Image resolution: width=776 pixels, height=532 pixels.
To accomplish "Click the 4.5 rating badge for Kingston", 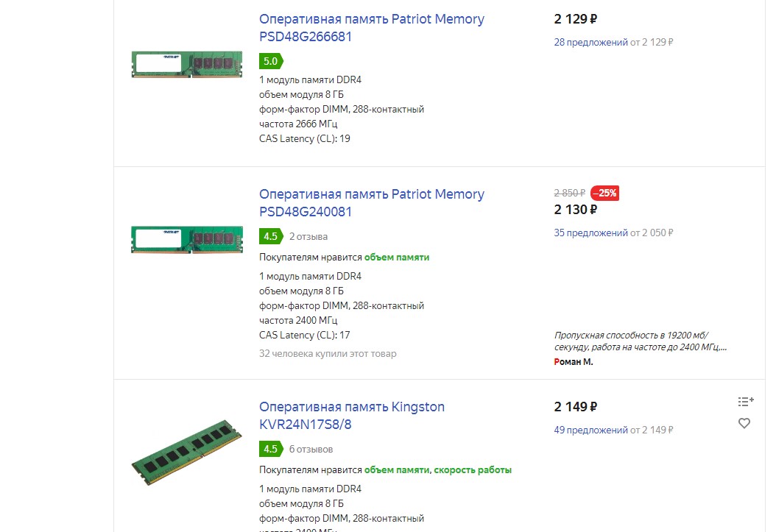I will point(270,449).
